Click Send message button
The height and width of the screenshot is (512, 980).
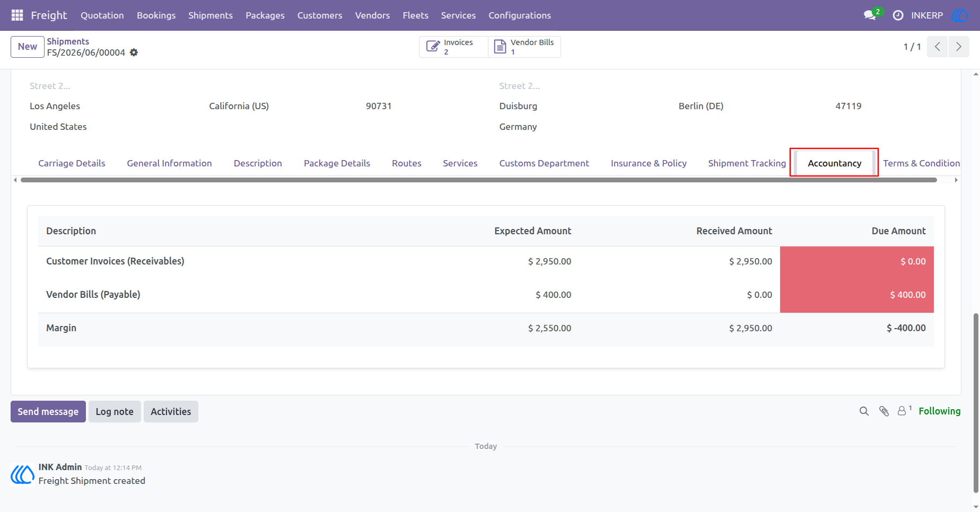point(48,412)
